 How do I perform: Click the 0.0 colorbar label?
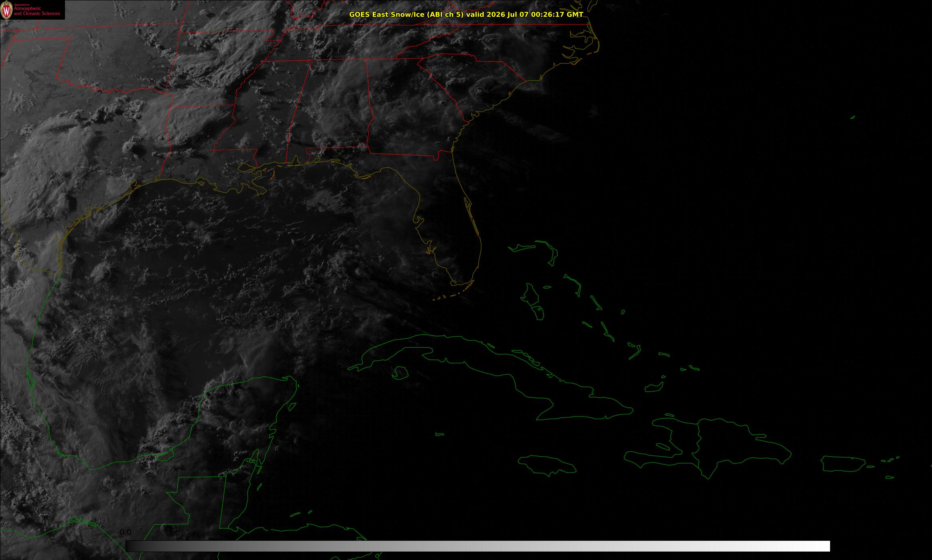click(x=126, y=532)
